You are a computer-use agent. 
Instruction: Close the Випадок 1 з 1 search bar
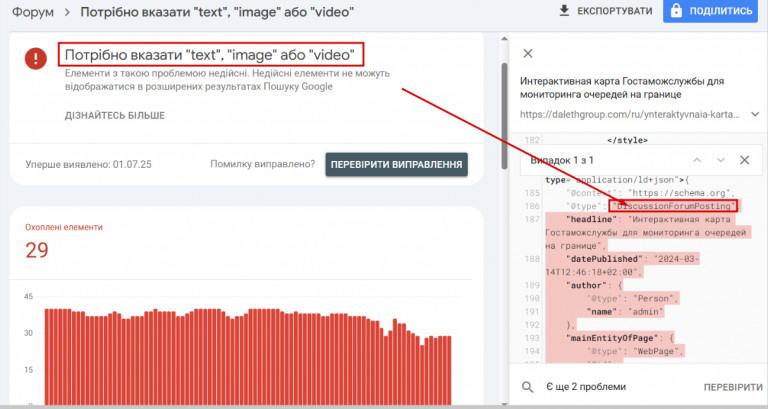[x=744, y=160]
